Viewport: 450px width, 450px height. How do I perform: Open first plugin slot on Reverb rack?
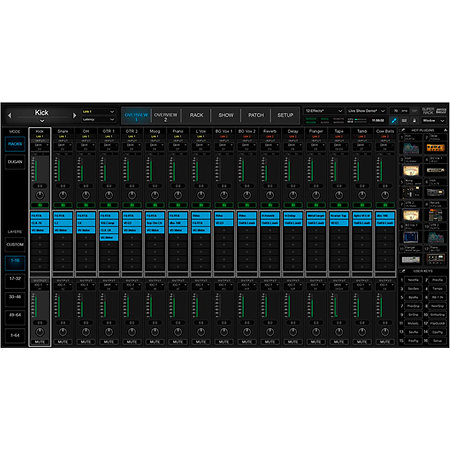point(270,216)
